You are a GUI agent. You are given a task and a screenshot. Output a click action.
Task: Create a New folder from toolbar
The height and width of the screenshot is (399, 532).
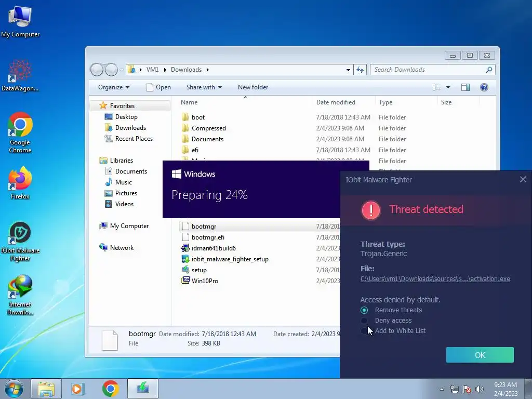click(x=253, y=87)
